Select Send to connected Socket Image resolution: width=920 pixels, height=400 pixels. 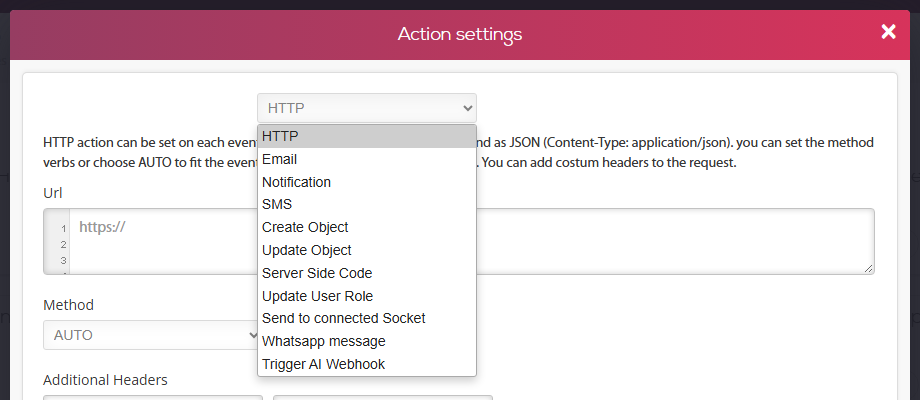(x=367, y=318)
